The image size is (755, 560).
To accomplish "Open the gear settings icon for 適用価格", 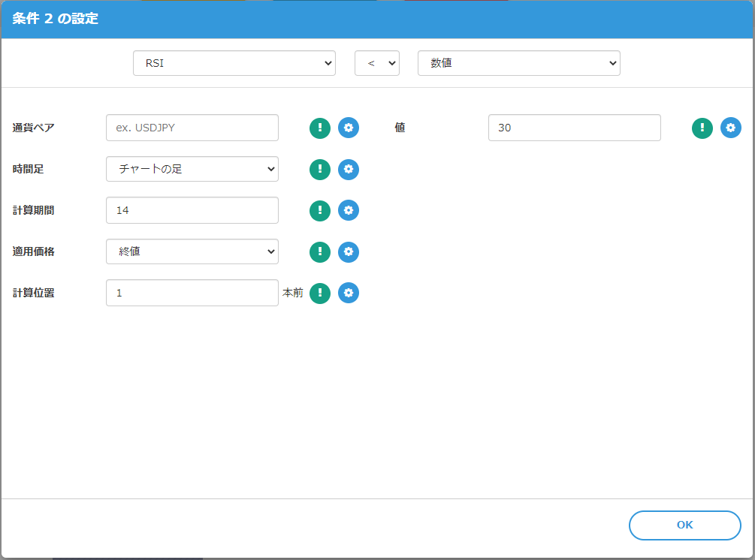I will click(x=349, y=252).
